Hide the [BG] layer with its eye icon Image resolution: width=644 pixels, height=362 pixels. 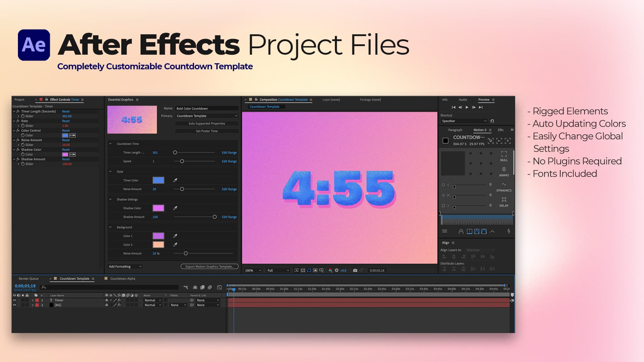[x=15, y=305]
